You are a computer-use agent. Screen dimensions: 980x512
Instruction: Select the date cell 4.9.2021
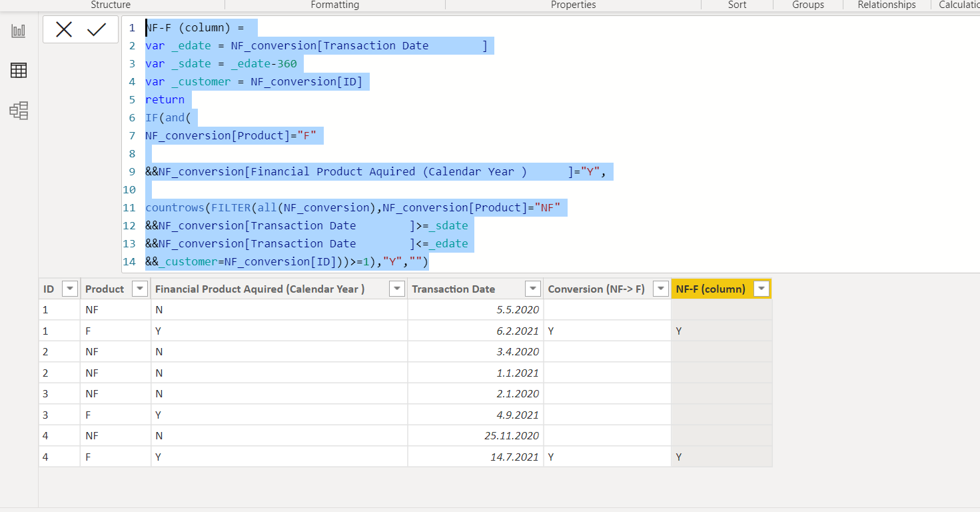tap(475, 415)
